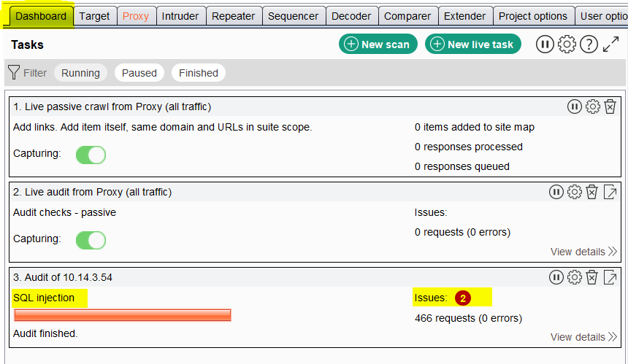Click '0 responses queued' text
Viewport: 628px width, 364px height.
coord(462,166)
